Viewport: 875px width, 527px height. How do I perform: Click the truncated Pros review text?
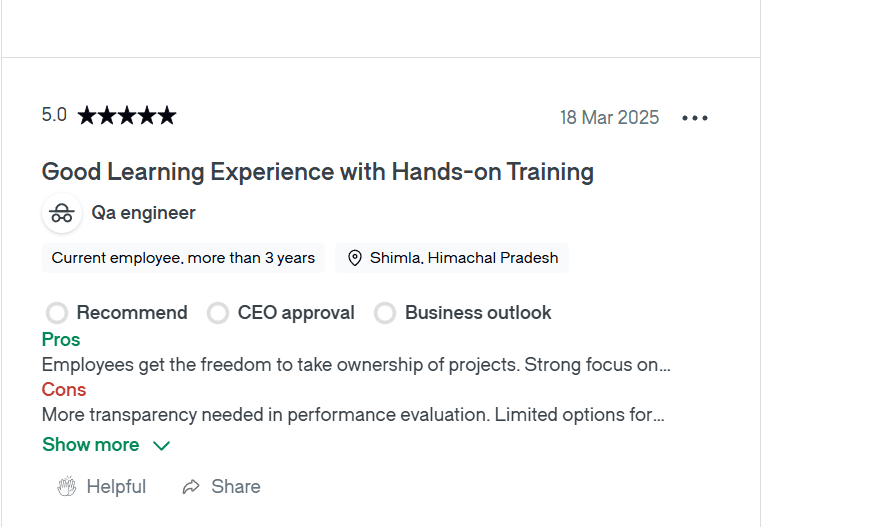tap(356, 365)
